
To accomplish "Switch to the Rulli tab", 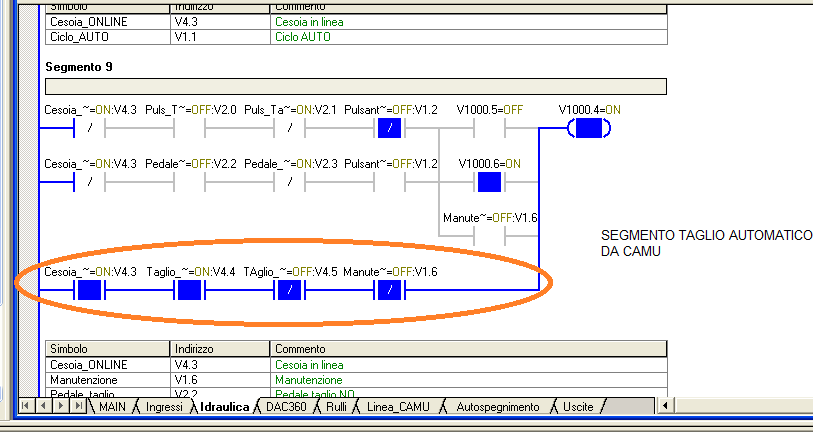I will coord(336,406).
